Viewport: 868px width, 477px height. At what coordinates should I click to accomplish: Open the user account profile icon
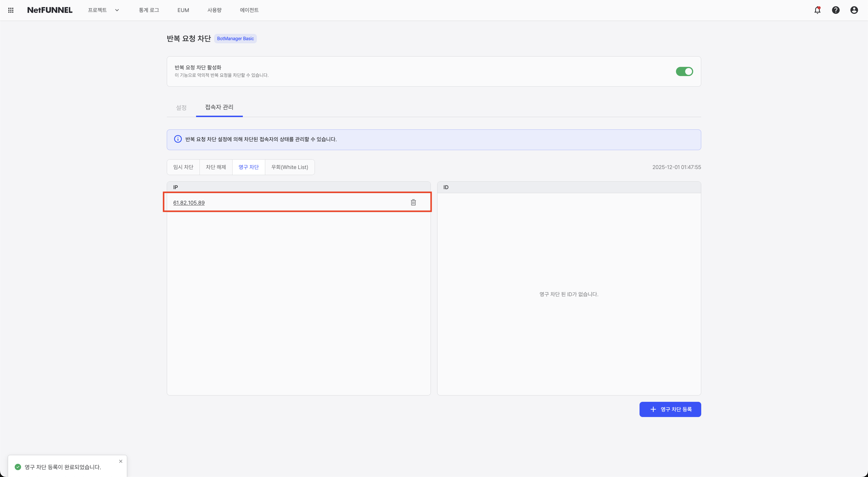point(854,10)
